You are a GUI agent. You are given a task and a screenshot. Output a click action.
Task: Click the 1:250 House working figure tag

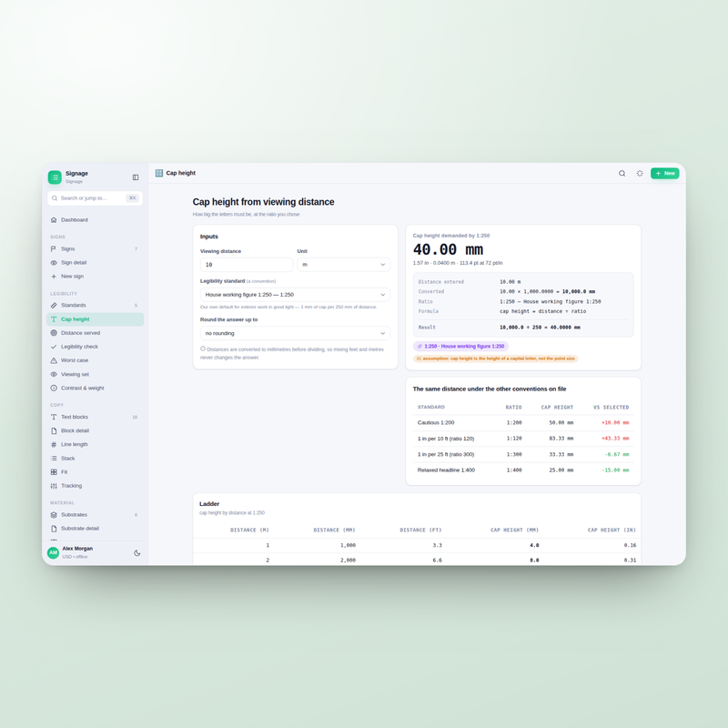tap(460, 347)
